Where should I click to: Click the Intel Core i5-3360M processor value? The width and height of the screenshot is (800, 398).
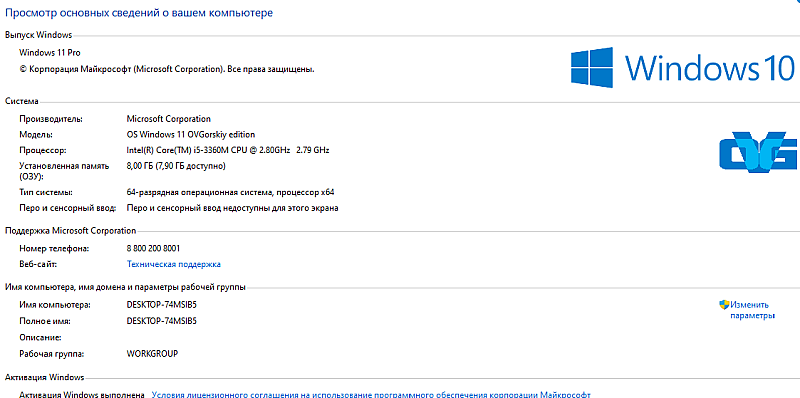point(228,150)
